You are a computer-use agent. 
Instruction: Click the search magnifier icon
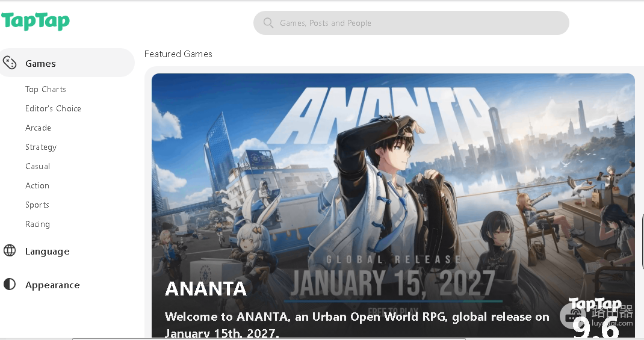click(268, 23)
